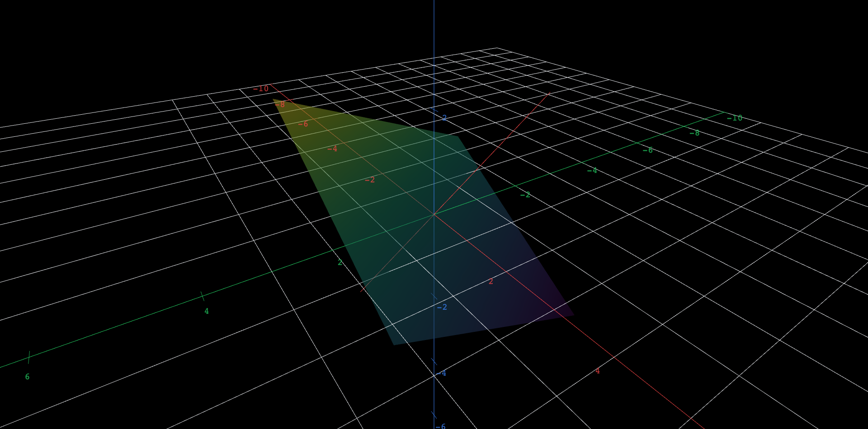Click the red 4 axis label

597,371
